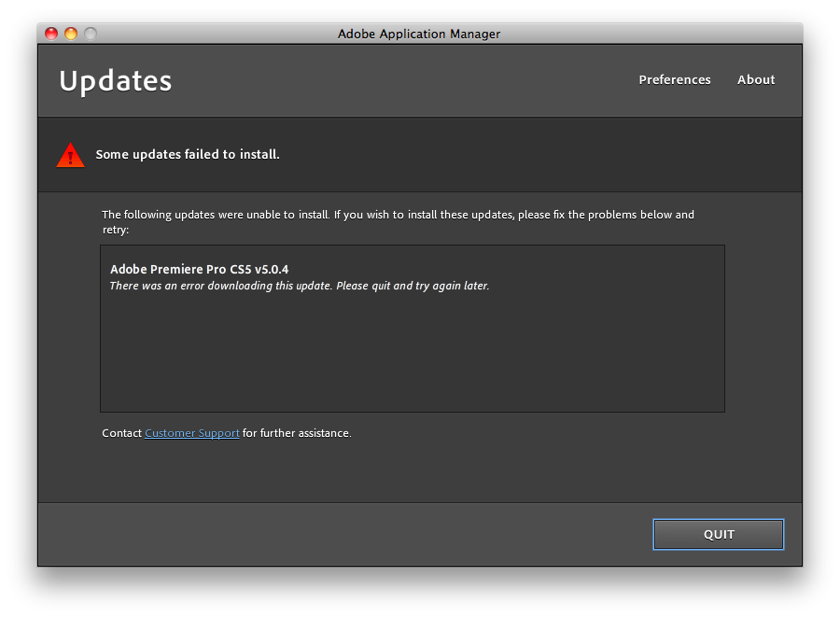
Task: Open the Preferences panel
Action: (675, 80)
